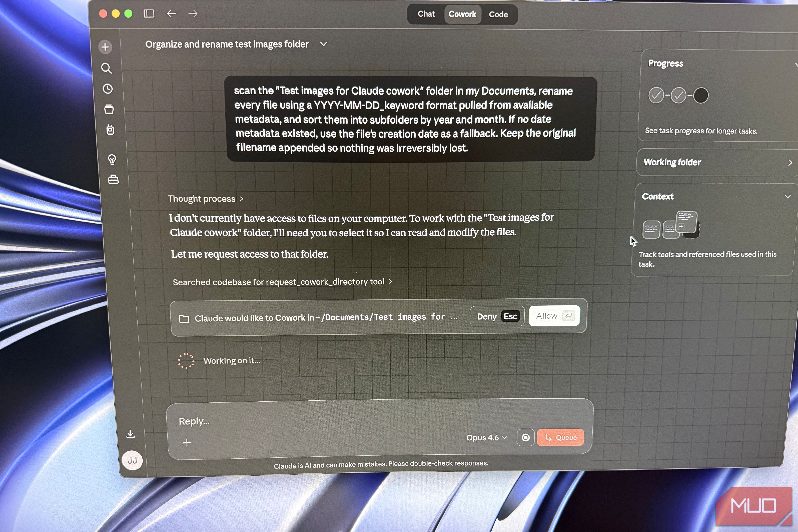
Task: Click the second completed progress checkmark
Action: [679, 95]
